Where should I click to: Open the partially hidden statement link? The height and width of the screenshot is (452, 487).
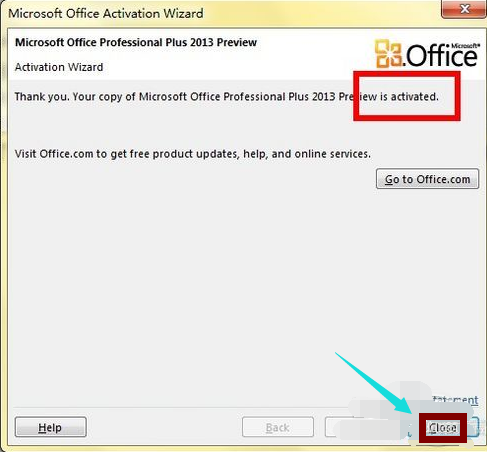point(455,400)
